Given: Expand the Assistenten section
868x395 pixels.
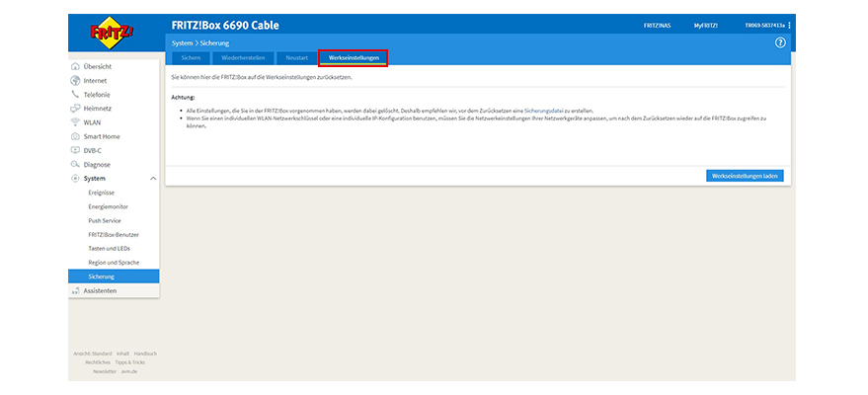Looking at the screenshot, I should tap(99, 291).
